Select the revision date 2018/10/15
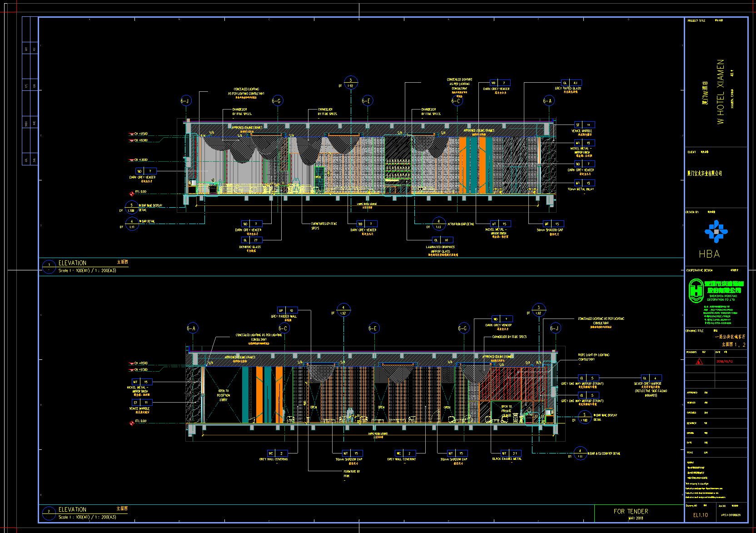The width and height of the screenshot is (756, 533). tap(725, 362)
